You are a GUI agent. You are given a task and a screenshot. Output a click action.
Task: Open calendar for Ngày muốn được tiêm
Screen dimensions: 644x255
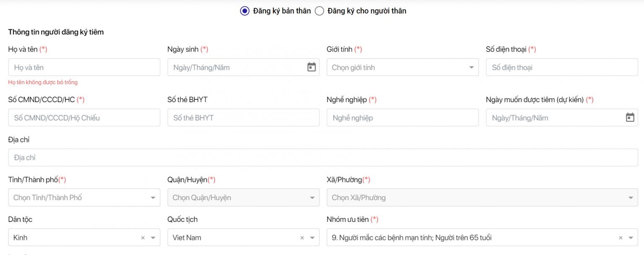[x=630, y=118]
